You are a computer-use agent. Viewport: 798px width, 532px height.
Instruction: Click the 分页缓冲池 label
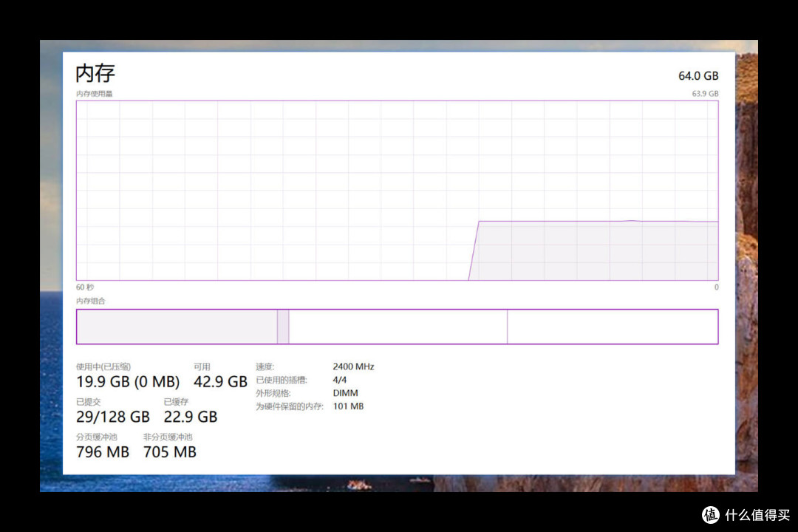coord(96,437)
